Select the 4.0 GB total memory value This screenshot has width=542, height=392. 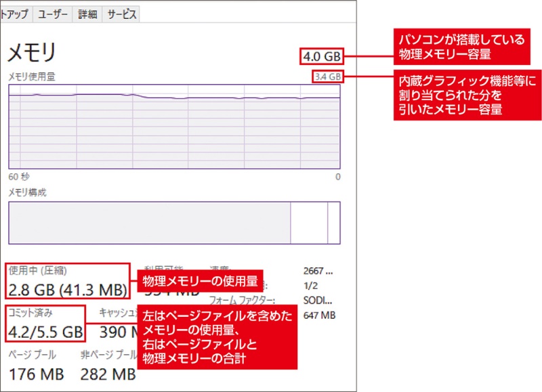[320, 55]
